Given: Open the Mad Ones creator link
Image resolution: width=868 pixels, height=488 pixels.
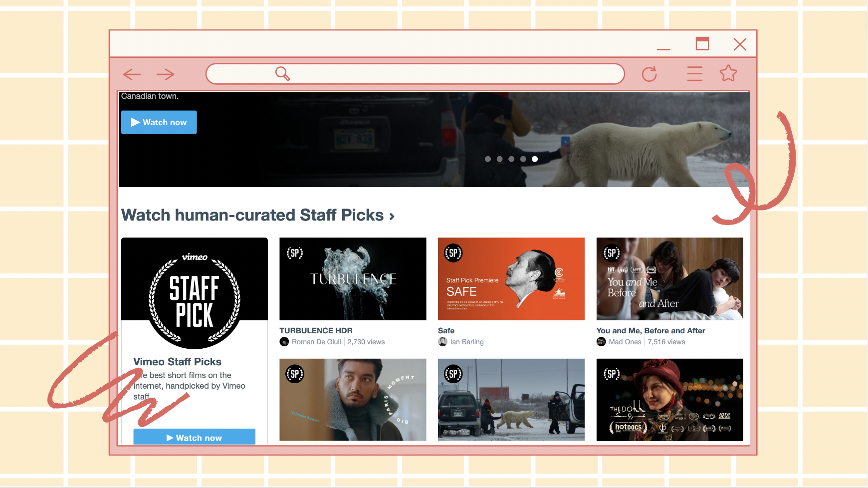Looking at the screenshot, I should pos(625,342).
